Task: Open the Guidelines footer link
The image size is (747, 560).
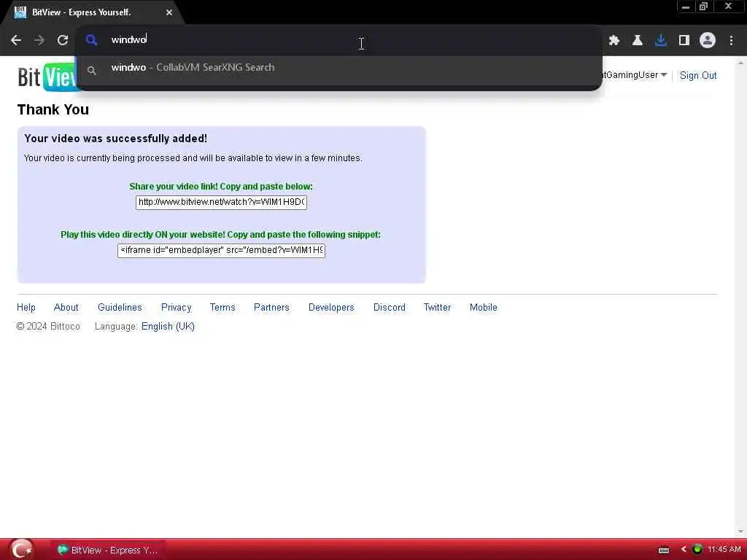Action: click(120, 308)
